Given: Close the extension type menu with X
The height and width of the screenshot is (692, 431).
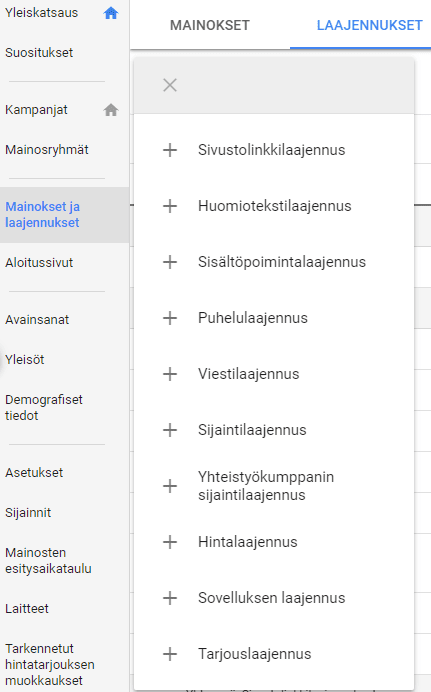Looking at the screenshot, I should coord(170,85).
